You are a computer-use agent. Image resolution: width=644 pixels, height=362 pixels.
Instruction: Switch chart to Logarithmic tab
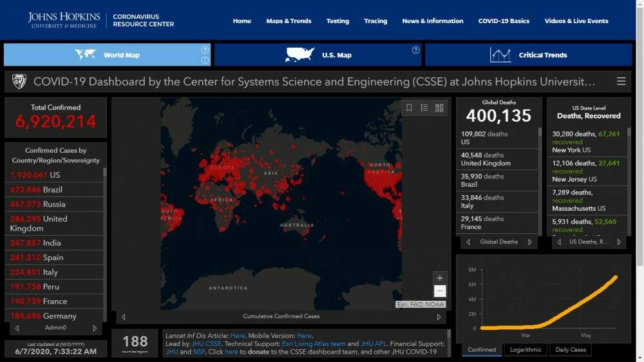point(526,350)
